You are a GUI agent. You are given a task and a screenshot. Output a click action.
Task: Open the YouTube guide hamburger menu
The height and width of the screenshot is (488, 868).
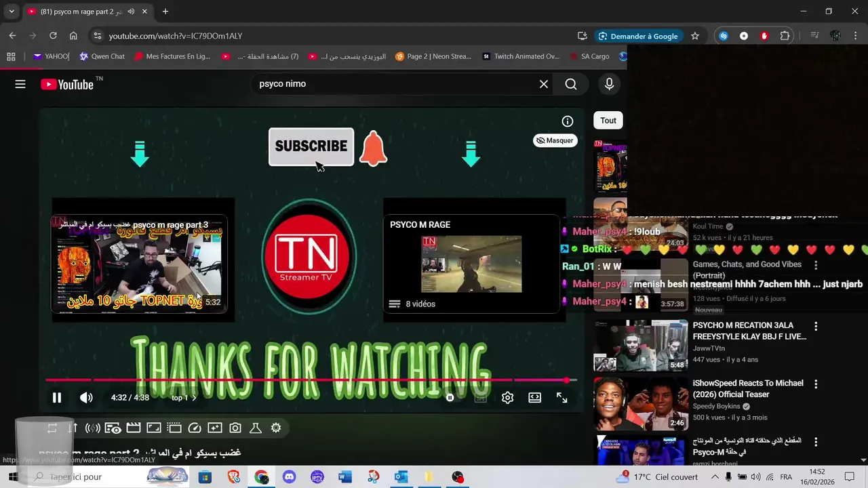(x=20, y=84)
